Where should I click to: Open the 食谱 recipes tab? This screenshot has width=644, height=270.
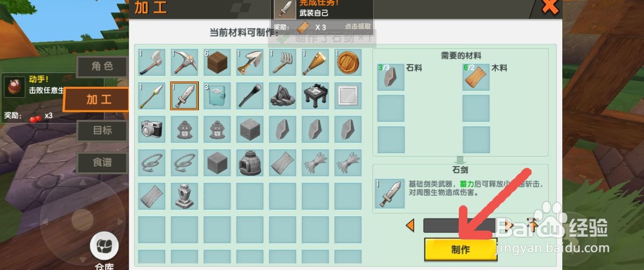[102, 162]
